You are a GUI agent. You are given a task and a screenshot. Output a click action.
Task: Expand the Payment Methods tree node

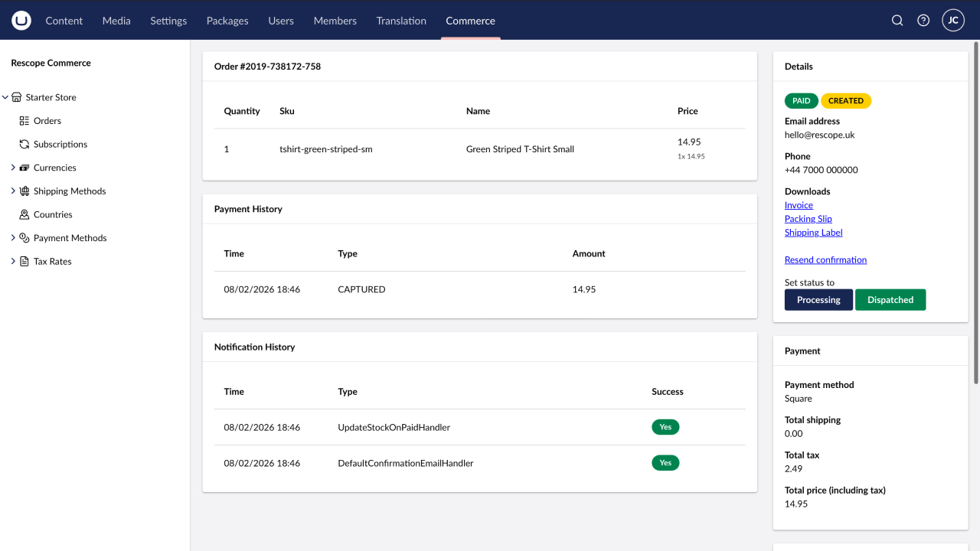tap(13, 238)
